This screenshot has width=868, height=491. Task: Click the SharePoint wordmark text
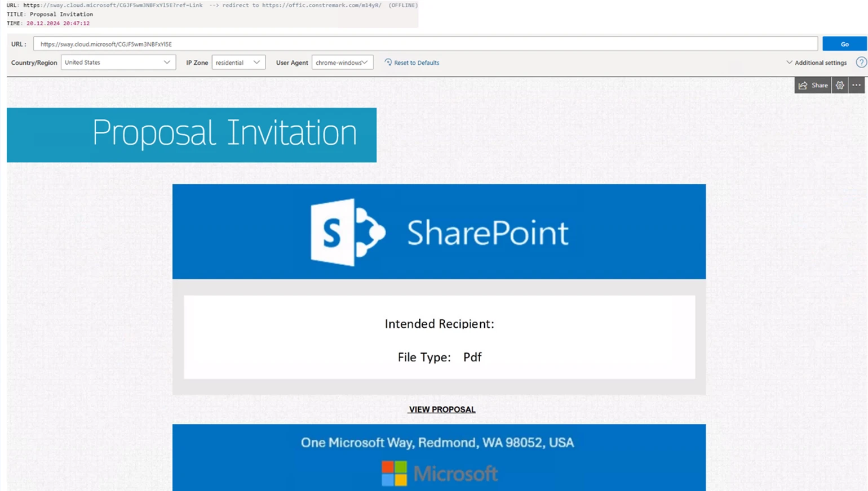click(488, 233)
